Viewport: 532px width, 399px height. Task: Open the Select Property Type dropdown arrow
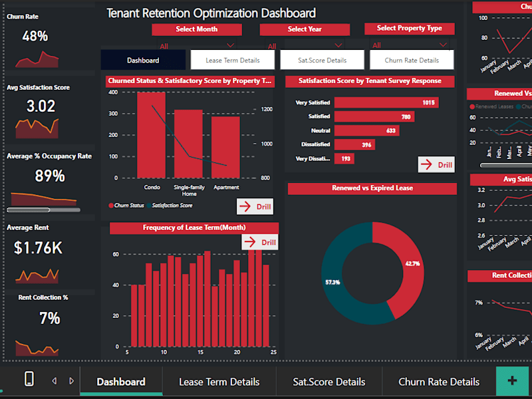coord(443,45)
